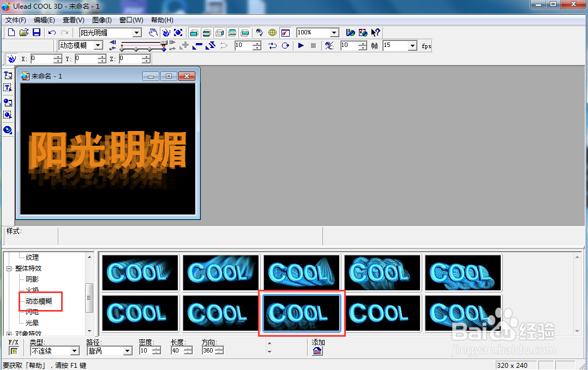Activate the context help arrow icon
Screen dimensions: 588x370
tap(375, 33)
